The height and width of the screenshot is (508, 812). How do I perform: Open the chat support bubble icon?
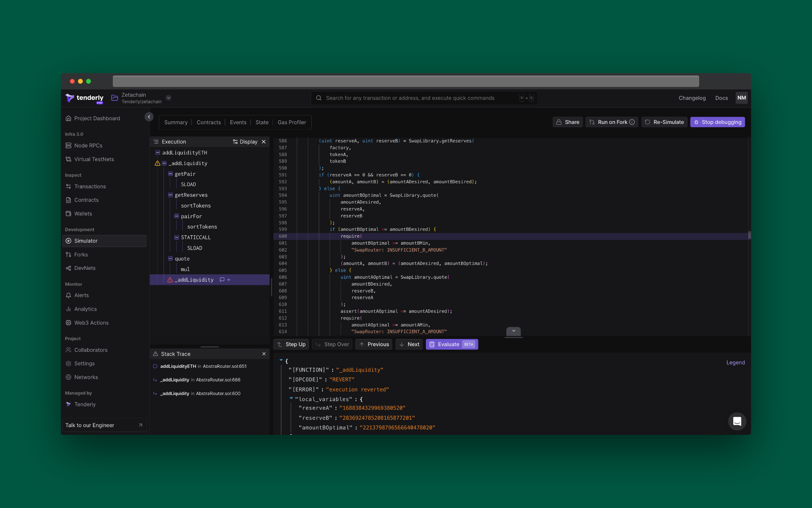[x=737, y=421]
